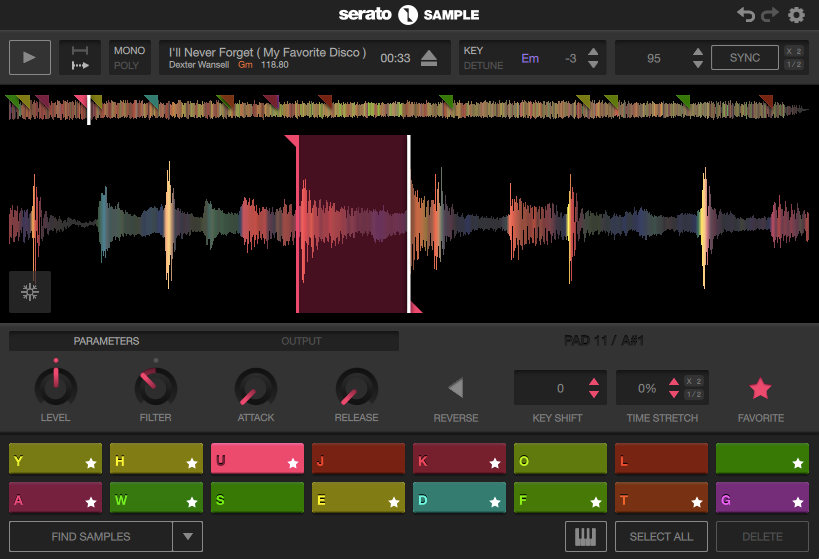Image resolution: width=819 pixels, height=559 pixels.
Task: Decrease key with down arrow
Action: (x=593, y=64)
